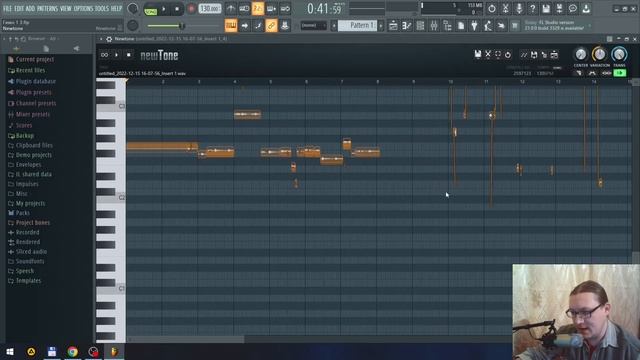Click the main record button
Screen dimensions: 640x360
pos(191,9)
